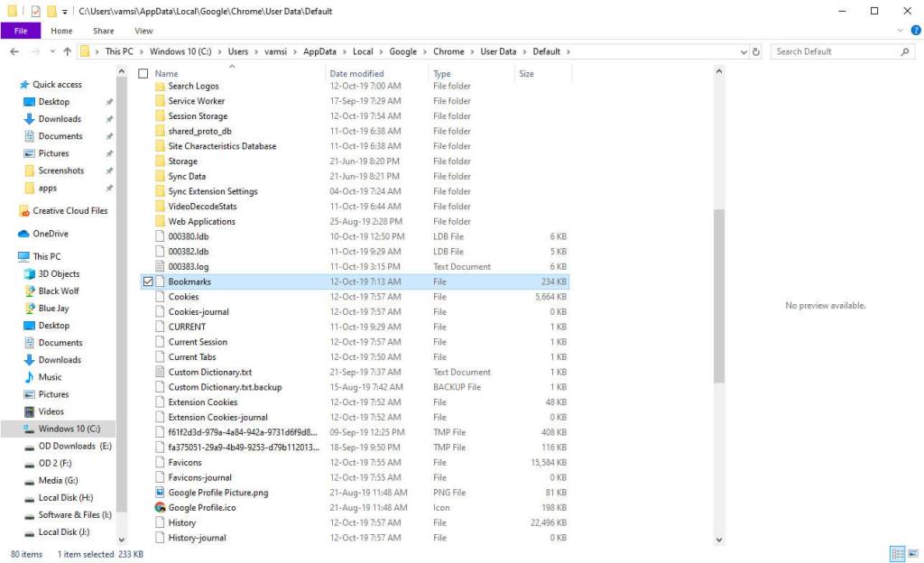Uncheck the Bookmarks file checkbox
This screenshot has width=924, height=563.
pyautogui.click(x=147, y=281)
